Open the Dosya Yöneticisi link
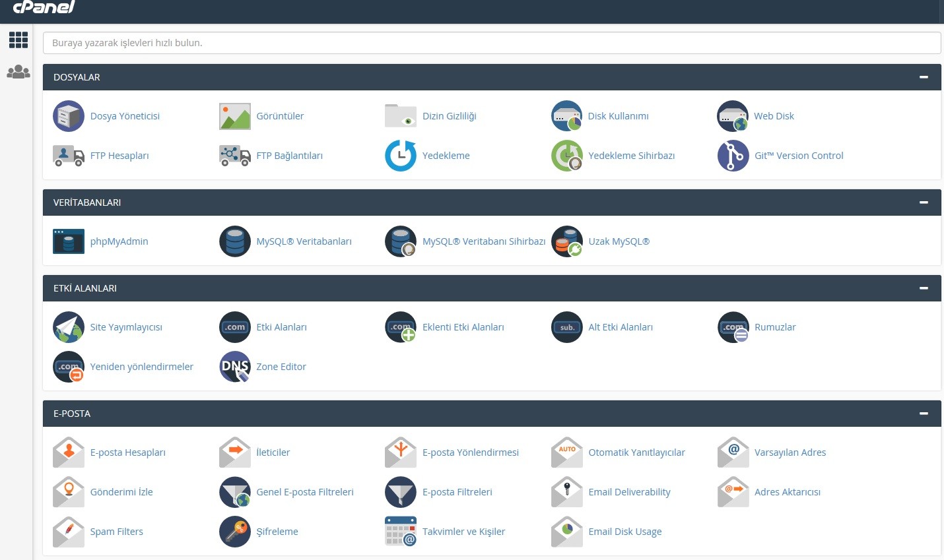The width and height of the screenshot is (944, 560). pyautogui.click(x=125, y=116)
